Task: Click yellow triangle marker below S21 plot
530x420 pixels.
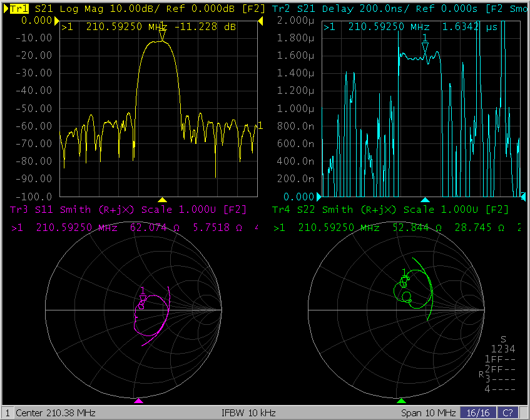Action: coord(162,200)
